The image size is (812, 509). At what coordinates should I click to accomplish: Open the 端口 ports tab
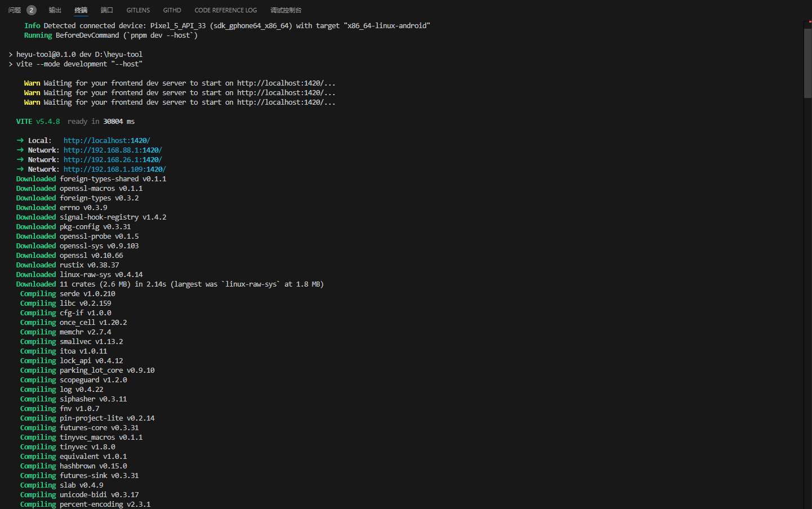point(107,10)
